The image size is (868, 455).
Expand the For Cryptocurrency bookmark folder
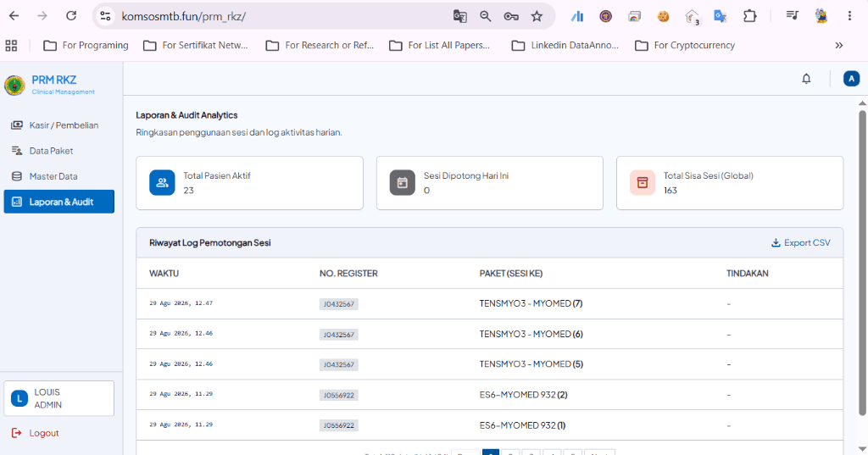[x=685, y=46]
